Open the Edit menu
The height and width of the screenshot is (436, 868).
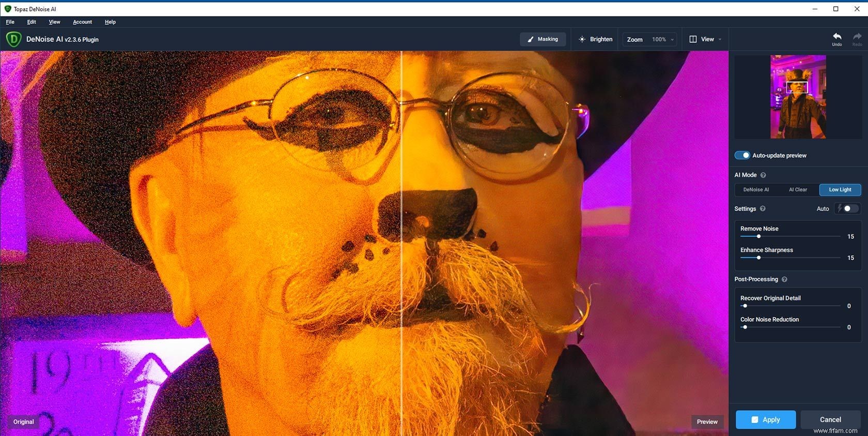32,22
